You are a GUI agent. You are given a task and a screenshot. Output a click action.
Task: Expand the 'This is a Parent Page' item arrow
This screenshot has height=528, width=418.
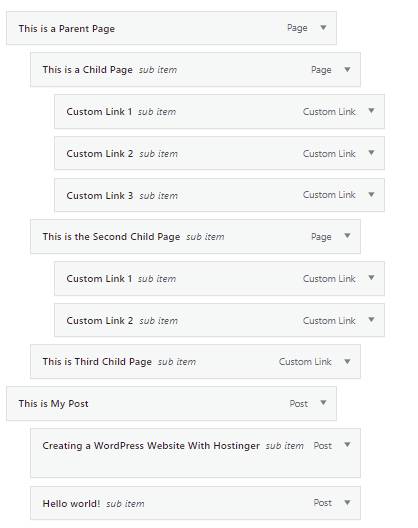323,28
